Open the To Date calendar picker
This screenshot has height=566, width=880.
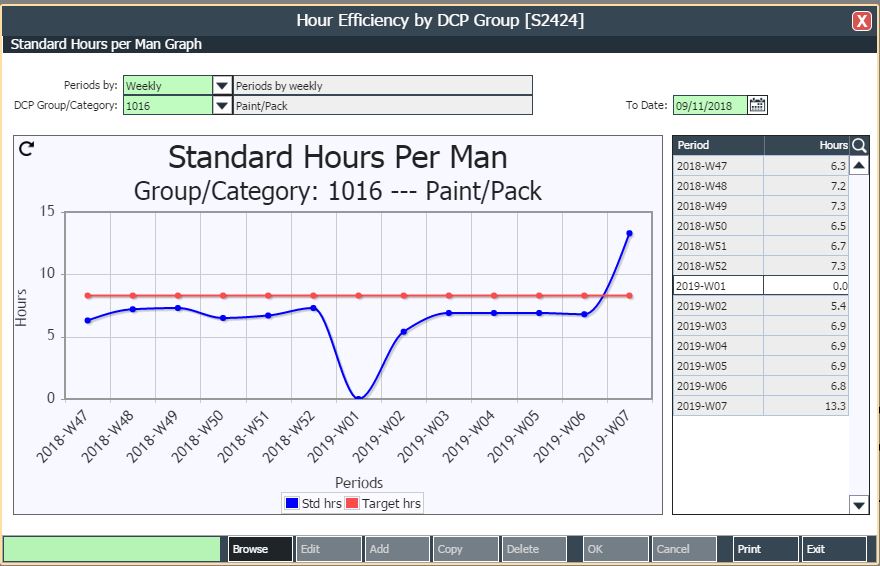pos(758,105)
